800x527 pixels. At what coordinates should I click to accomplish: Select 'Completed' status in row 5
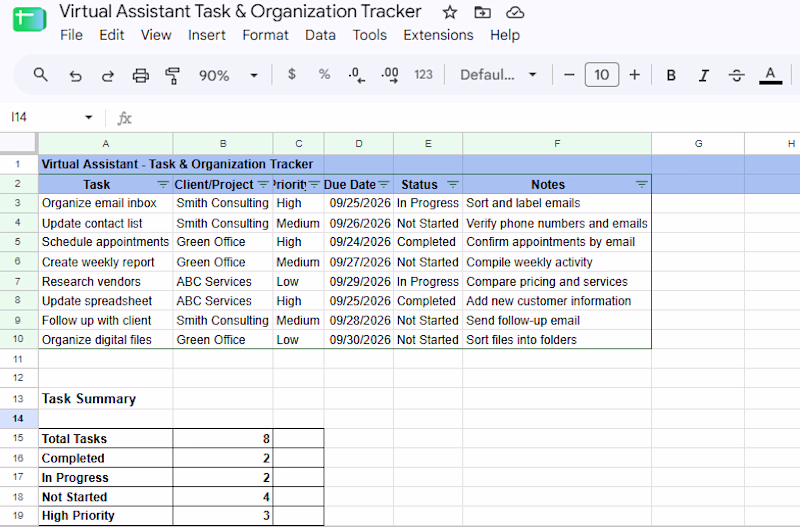[428, 242]
